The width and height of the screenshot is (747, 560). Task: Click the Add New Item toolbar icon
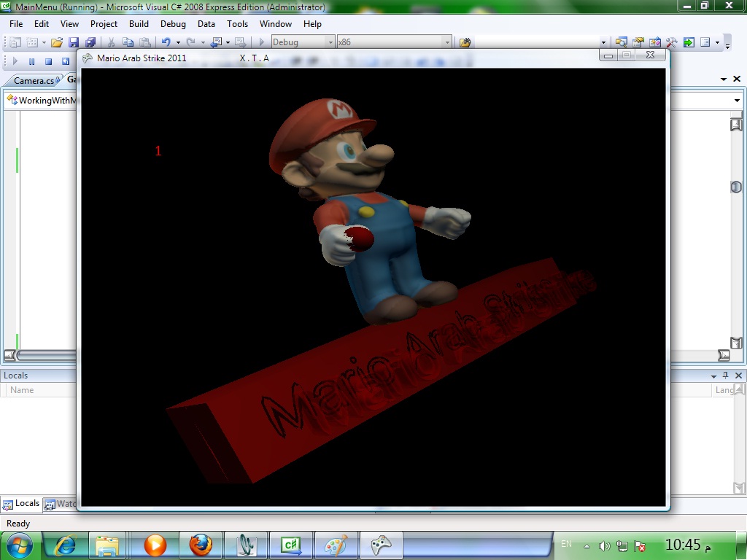[x=31, y=42]
